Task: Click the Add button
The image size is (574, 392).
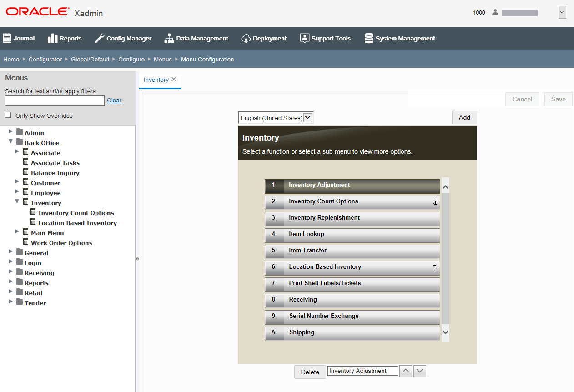Action: pyautogui.click(x=464, y=117)
